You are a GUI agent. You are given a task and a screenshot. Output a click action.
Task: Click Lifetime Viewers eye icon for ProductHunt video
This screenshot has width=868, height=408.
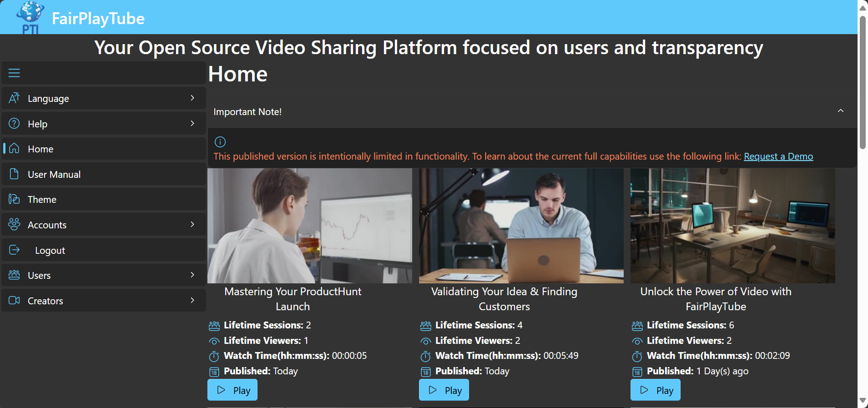click(x=214, y=341)
